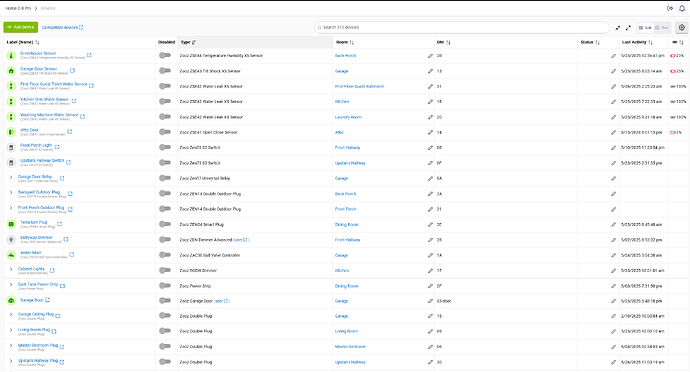Click the Add device button

click(21, 27)
